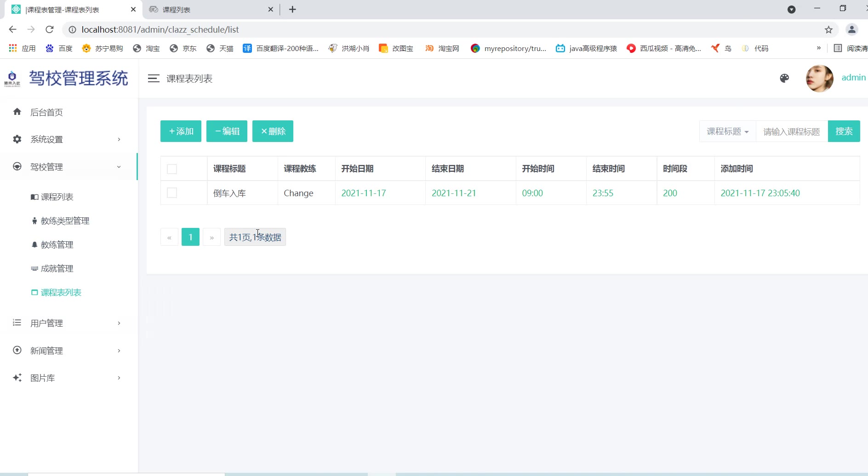Expand the 系统设置 submenu arrow
Screen dimensions: 868x476
119,139
